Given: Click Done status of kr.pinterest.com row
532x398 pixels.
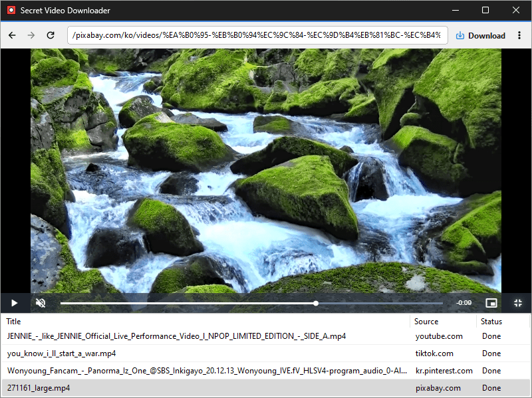Looking at the screenshot, I should 491,371.
